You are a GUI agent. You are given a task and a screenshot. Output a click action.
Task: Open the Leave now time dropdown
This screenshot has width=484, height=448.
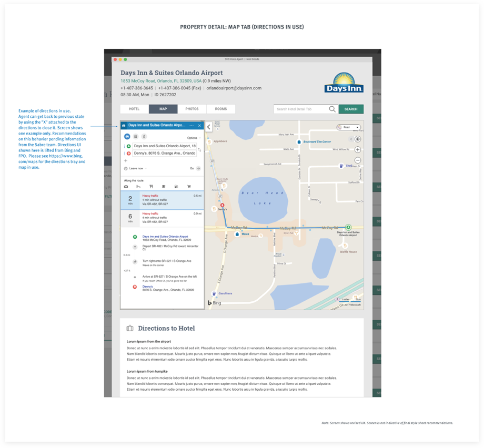136,168
